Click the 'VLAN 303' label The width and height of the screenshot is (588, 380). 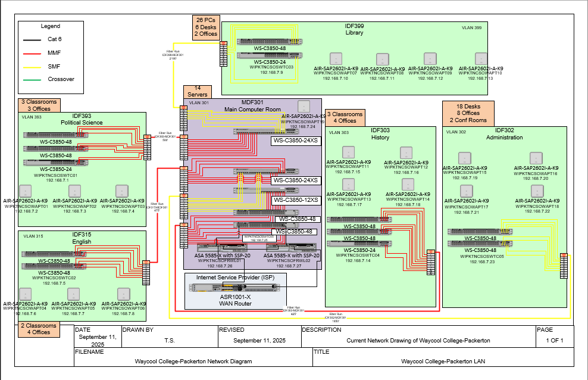coord(339,132)
